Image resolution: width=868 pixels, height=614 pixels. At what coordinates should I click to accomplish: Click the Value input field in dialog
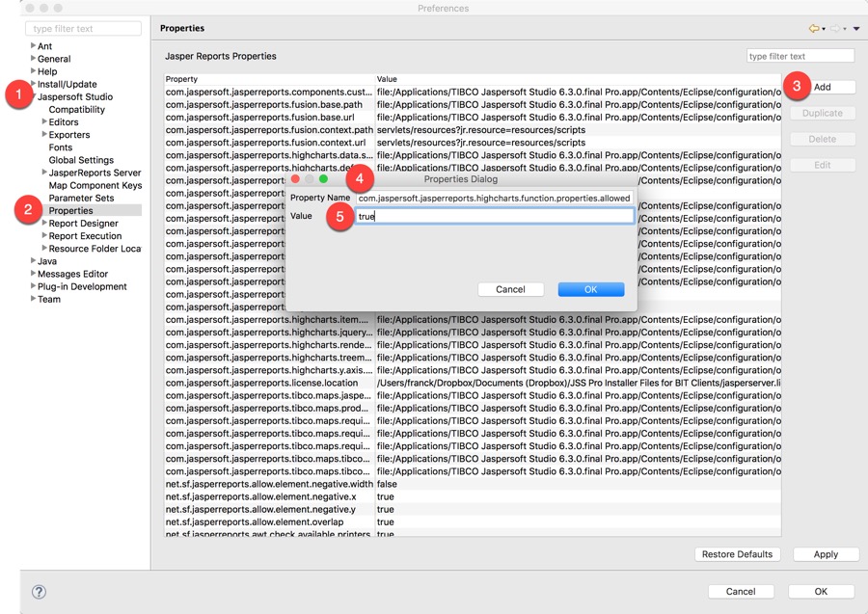[495, 216]
